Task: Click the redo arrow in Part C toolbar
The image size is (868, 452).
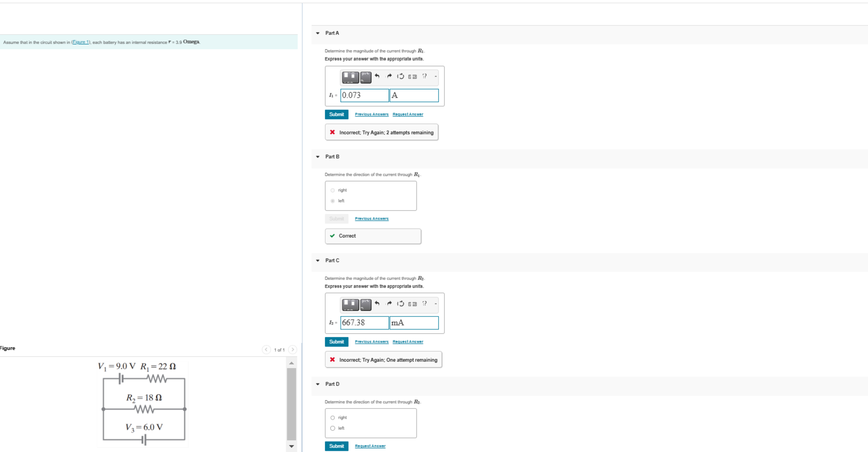Action: coord(389,303)
